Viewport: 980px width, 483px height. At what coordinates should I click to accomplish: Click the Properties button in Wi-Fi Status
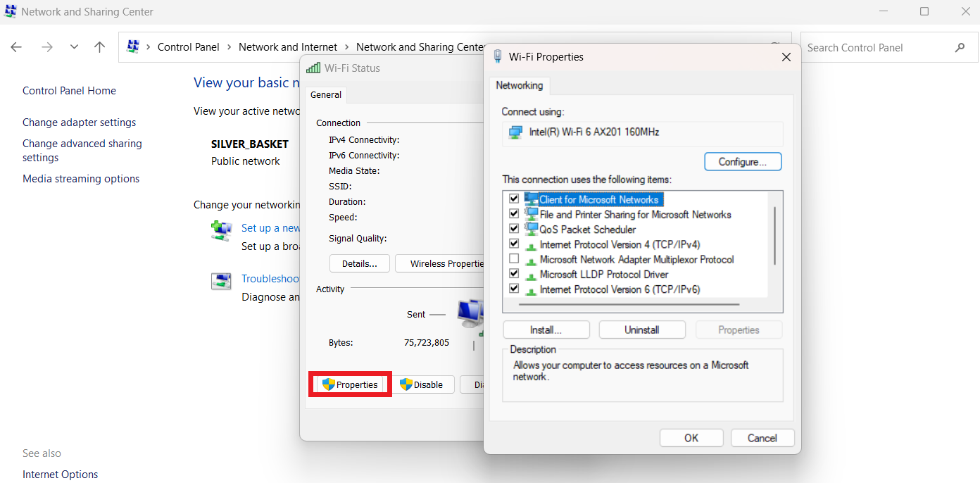(x=350, y=384)
